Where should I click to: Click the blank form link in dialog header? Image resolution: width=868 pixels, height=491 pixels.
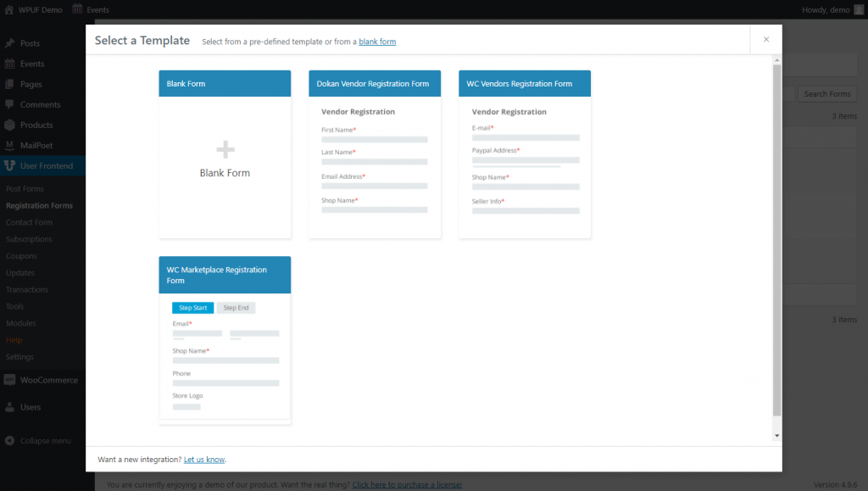coord(377,41)
